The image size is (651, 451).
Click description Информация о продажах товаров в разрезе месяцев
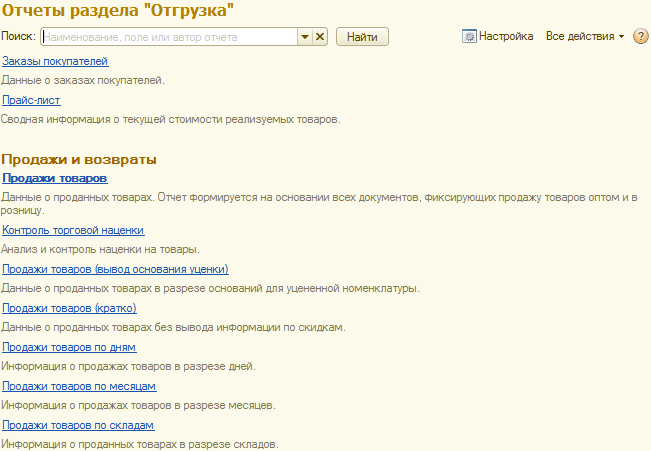pyautogui.click(x=138, y=405)
